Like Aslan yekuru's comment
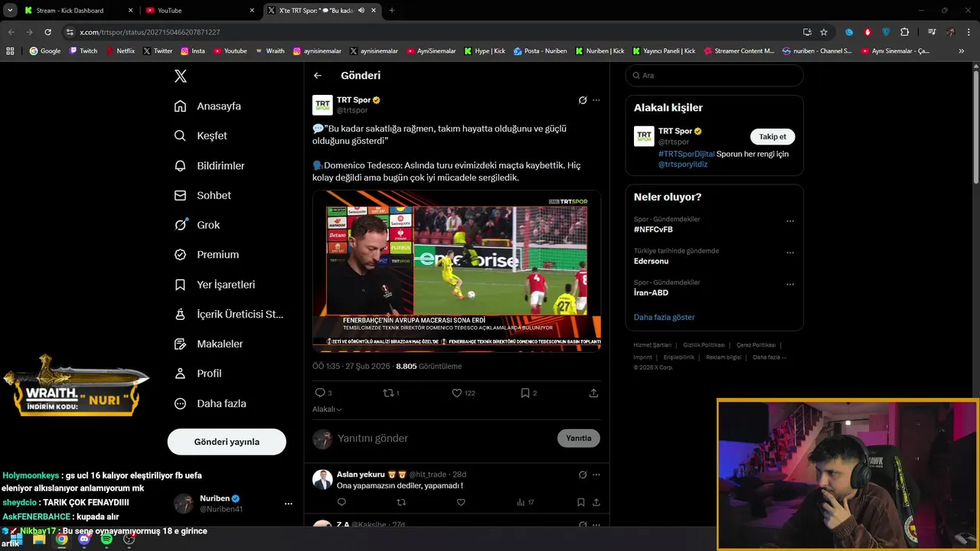The width and height of the screenshot is (980, 551). [461, 502]
